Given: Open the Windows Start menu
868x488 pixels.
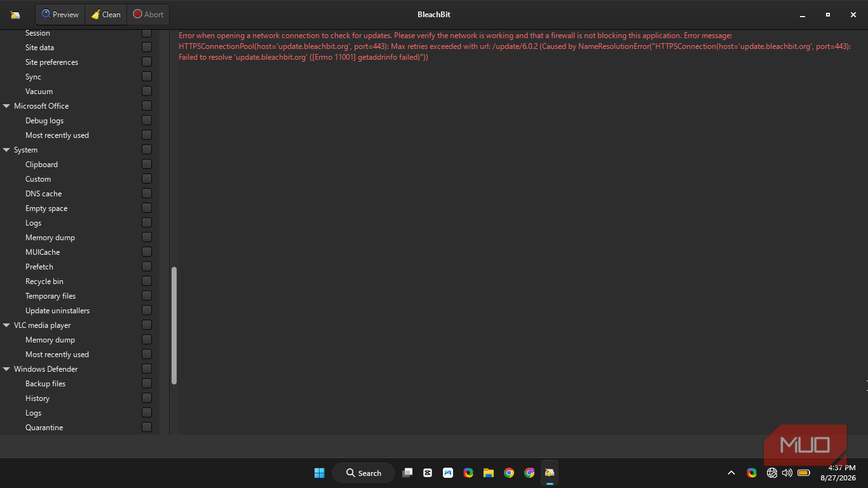Looking at the screenshot, I should pyautogui.click(x=320, y=473).
